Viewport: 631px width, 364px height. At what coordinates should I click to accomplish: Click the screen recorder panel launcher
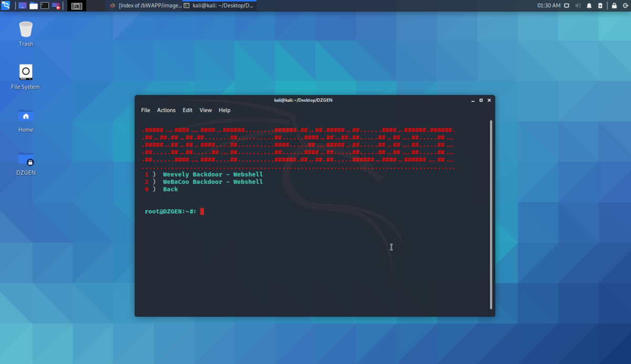point(56,6)
